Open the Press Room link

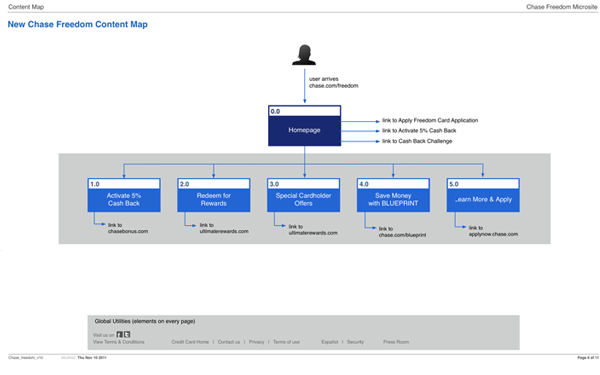pyautogui.click(x=396, y=342)
